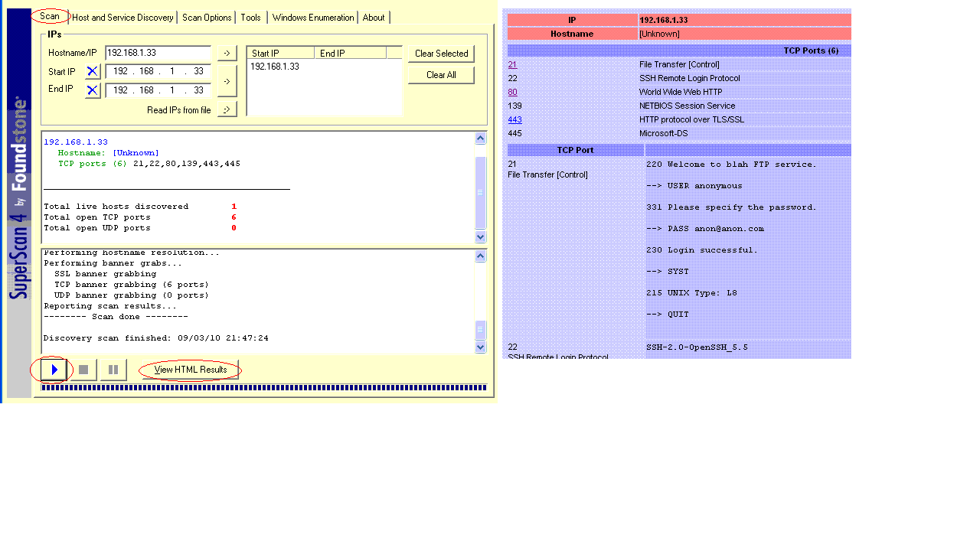Click 'Total open UDP ports' line
This screenshot has height=551, width=980.
click(x=140, y=228)
